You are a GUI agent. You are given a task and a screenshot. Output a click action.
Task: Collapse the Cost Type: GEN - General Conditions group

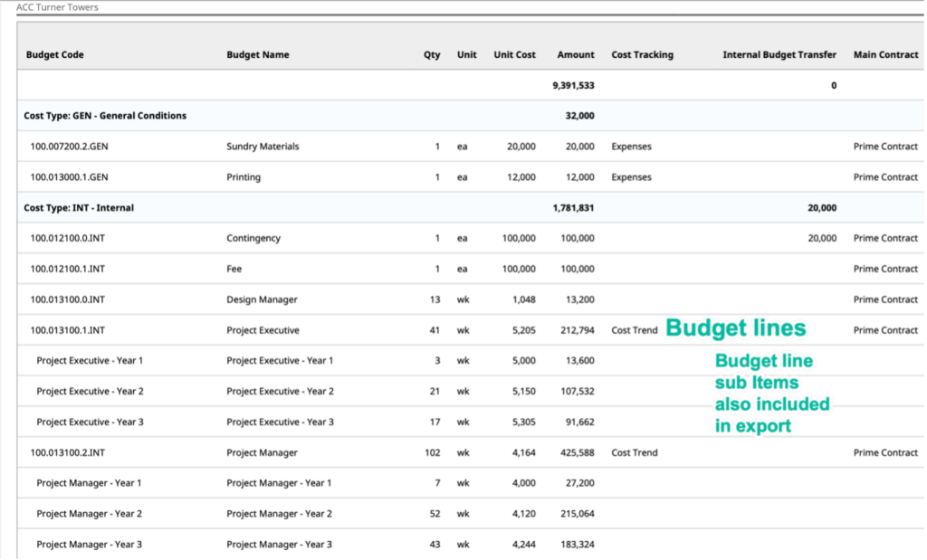[x=105, y=116]
